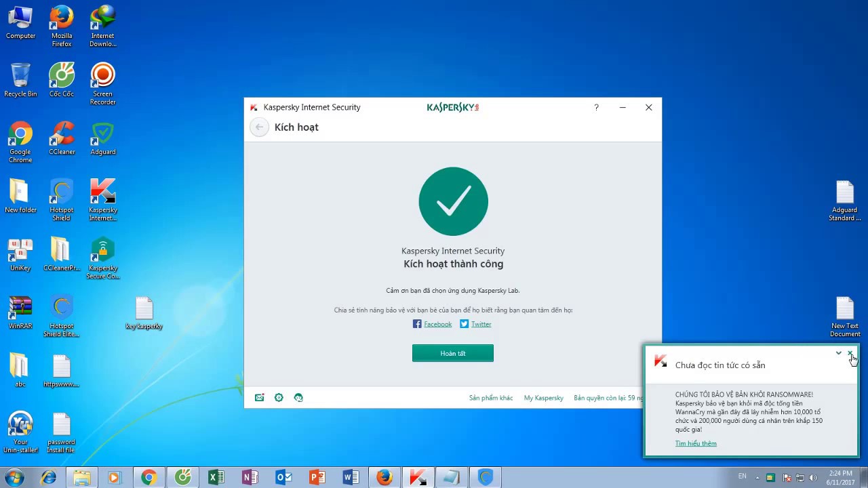Open Hotspot Shield taskbar button
The width and height of the screenshot is (868, 488).
(486, 478)
